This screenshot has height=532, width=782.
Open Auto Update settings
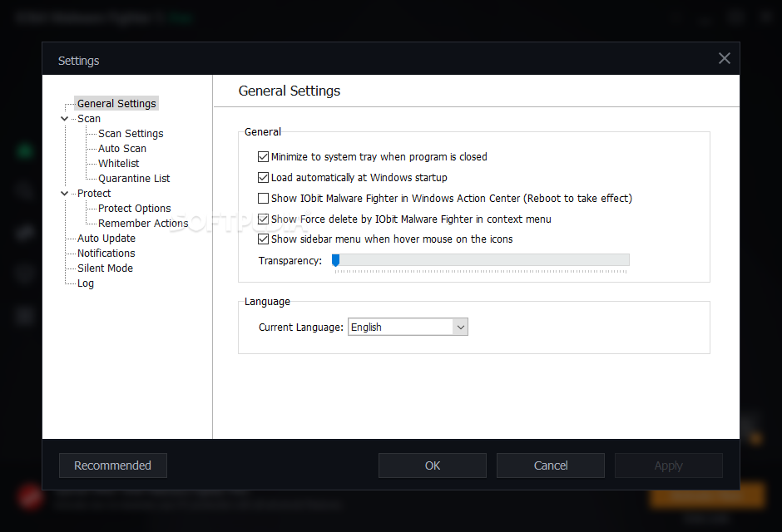click(106, 238)
